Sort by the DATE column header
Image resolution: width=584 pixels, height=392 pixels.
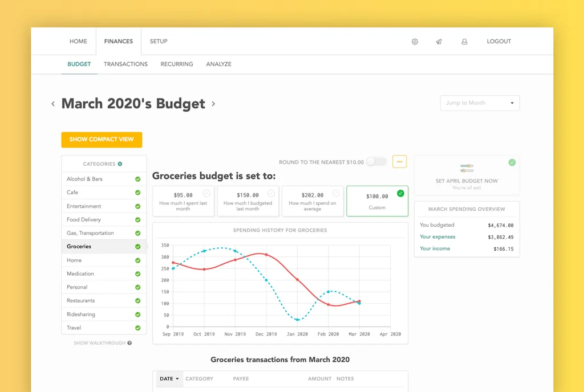point(169,379)
